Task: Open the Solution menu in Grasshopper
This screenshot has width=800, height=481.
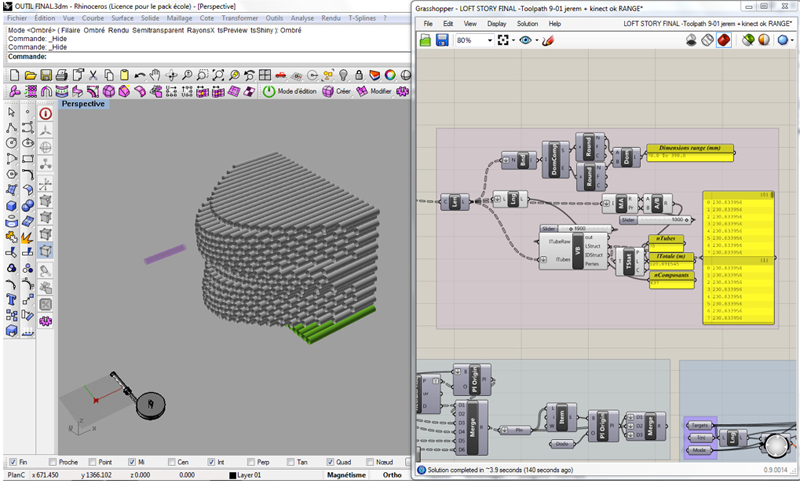Action: pos(527,23)
